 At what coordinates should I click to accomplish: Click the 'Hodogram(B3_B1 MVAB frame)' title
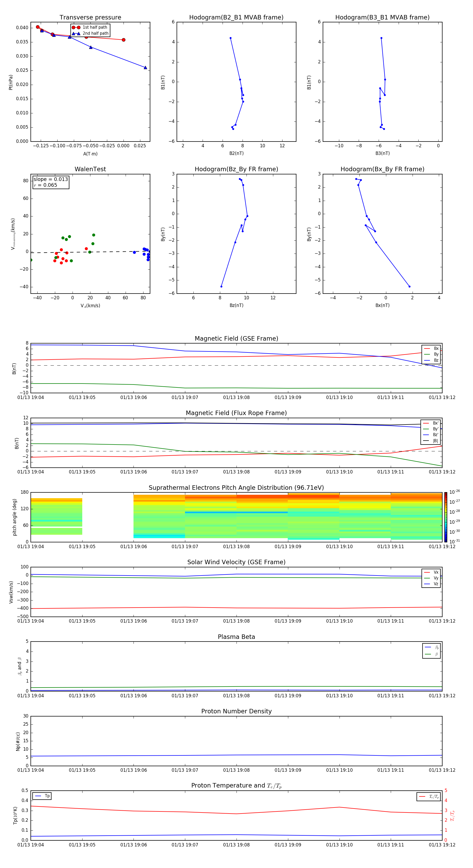(382, 18)
